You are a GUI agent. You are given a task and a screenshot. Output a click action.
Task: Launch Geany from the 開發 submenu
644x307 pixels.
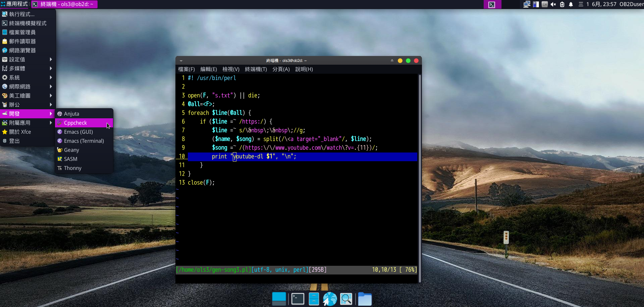coord(84,150)
